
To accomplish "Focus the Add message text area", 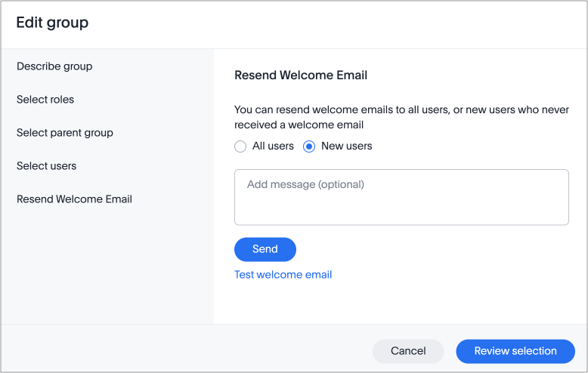I will point(401,205).
